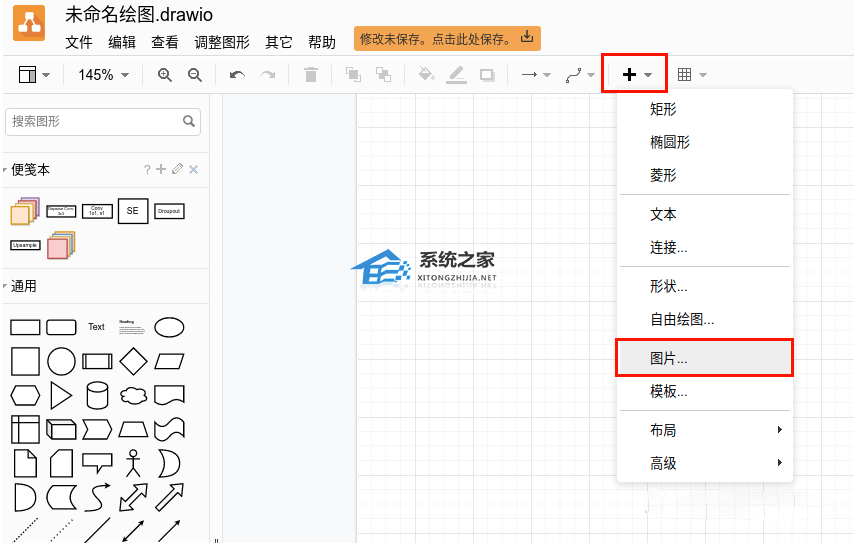Click the scratchpad add plus icon
This screenshot has width=854, height=543.
coord(161,169)
